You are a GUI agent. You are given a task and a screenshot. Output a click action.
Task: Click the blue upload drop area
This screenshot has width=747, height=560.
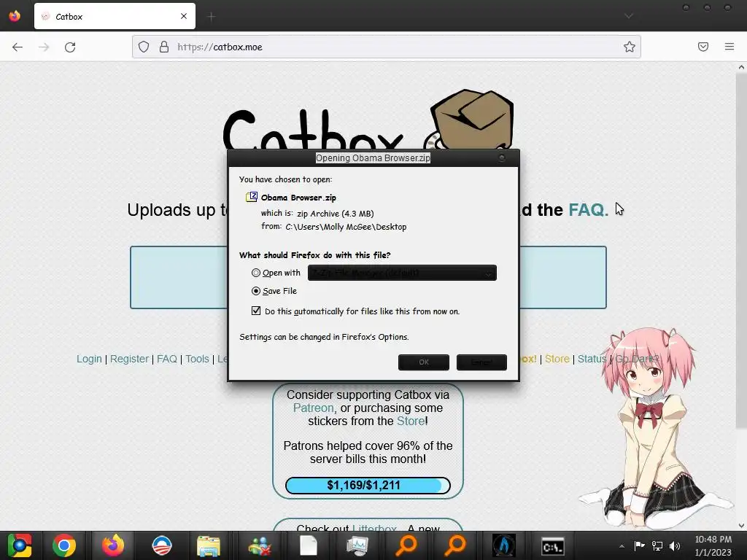point(368,278)
